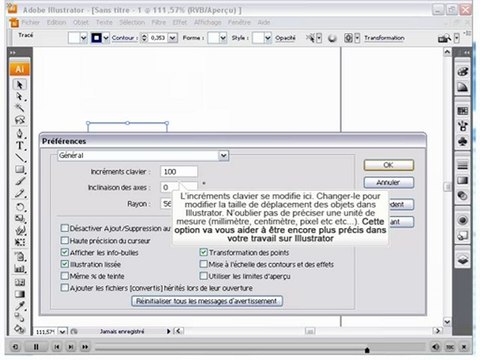Screen dimensions: 480x360
Task: Select the Blend tool
Action: (x=20, y=317)
